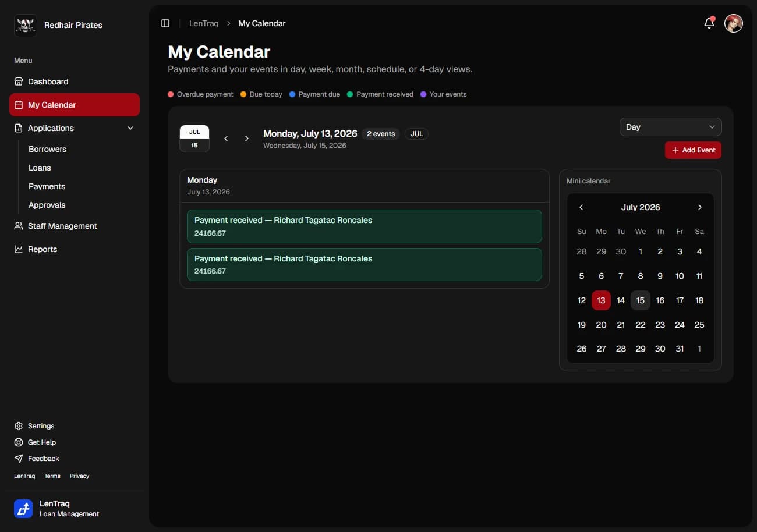Click the red Overdue payment legend dot
Screen dimensions: 757x532
tap(171, 94)
